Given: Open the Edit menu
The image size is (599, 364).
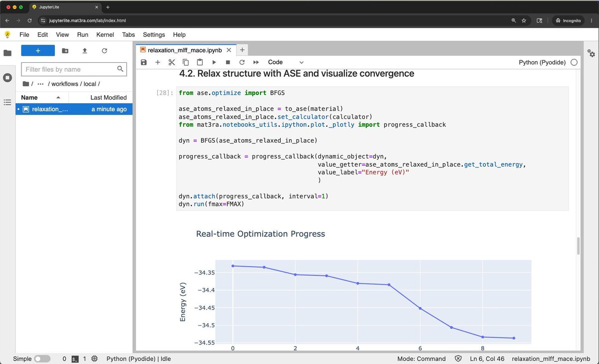Looking at the screenshot, I should [x=42, y=35].
